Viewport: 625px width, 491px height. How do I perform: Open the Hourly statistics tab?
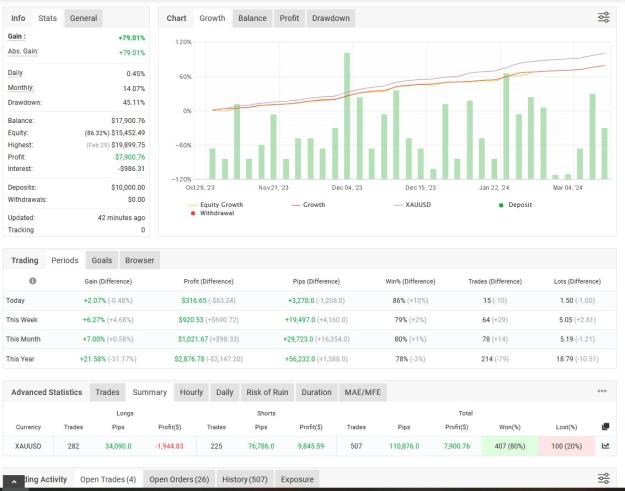point(191,392)
